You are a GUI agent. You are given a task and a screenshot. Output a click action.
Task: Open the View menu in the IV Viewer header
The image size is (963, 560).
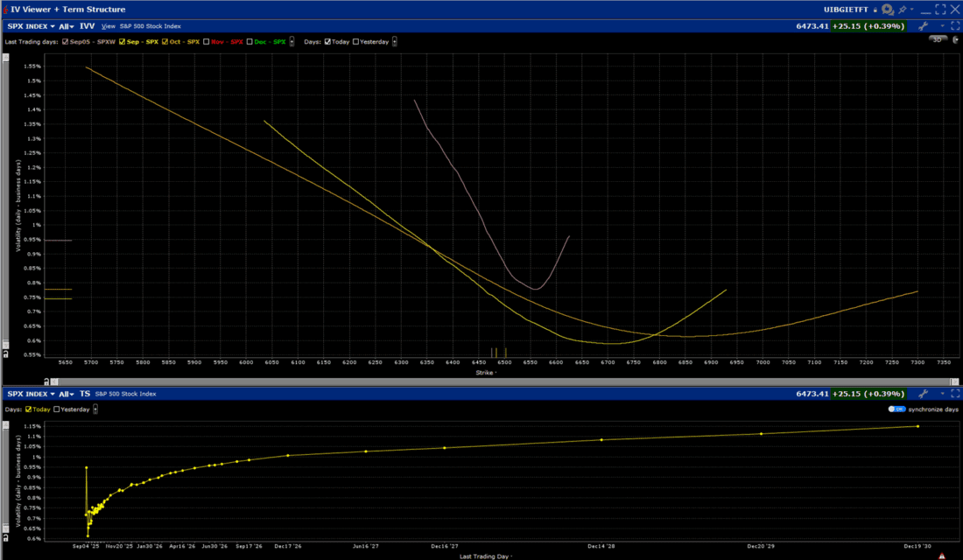click(107, 26)
